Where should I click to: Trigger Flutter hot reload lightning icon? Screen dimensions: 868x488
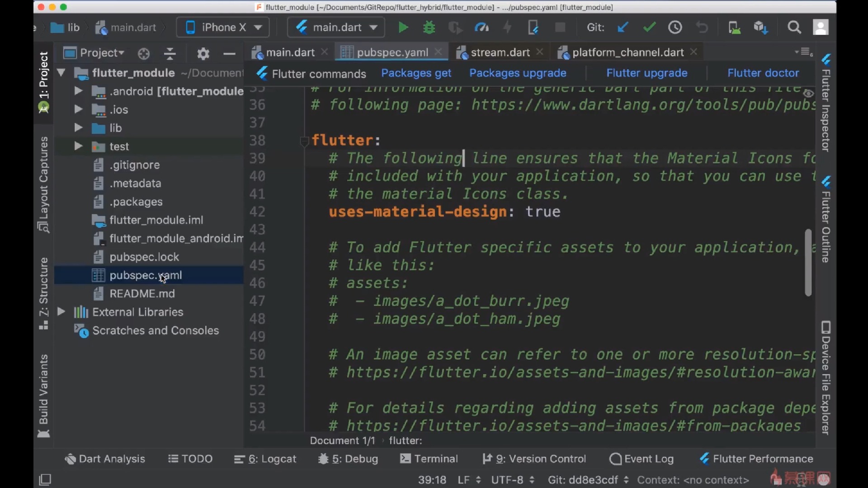tap(508, 28)
